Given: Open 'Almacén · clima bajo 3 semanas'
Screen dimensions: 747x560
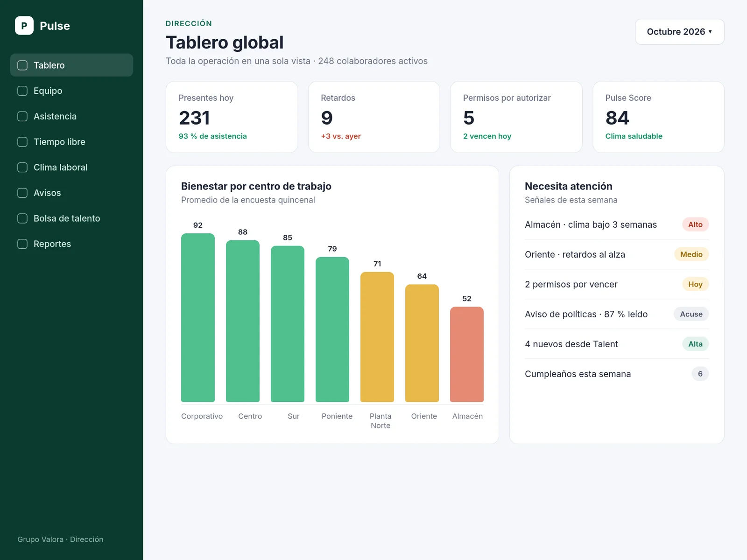Looking at the screenshot, I should (x=617, y=224).
